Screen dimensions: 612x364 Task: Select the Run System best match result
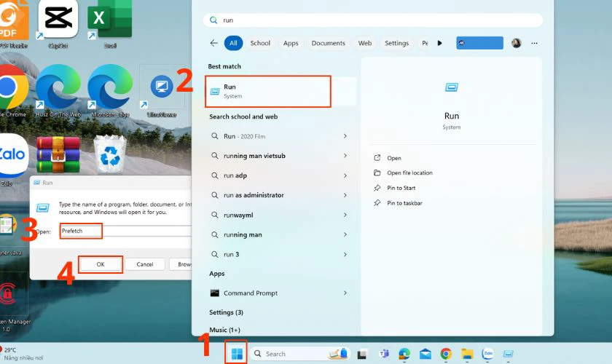(268, 91)
